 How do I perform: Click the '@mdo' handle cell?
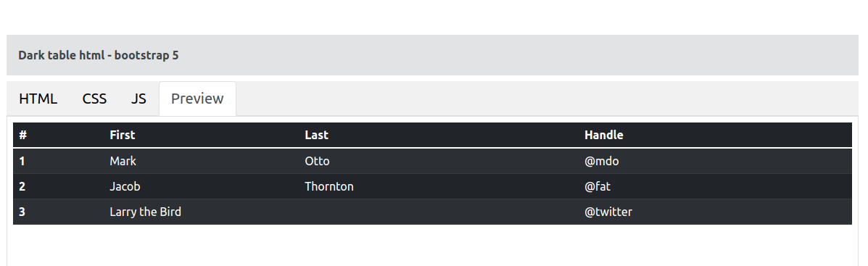715,162
